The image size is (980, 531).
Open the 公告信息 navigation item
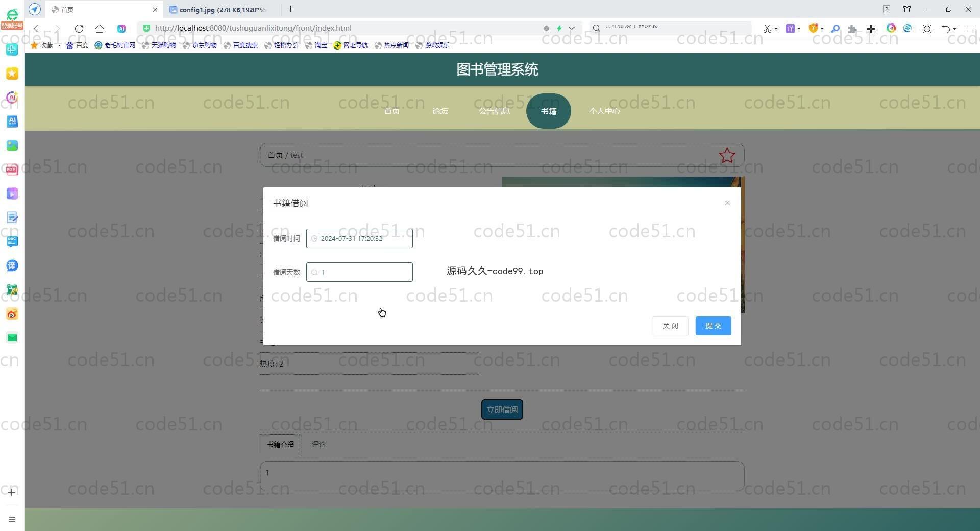(494, 111)
